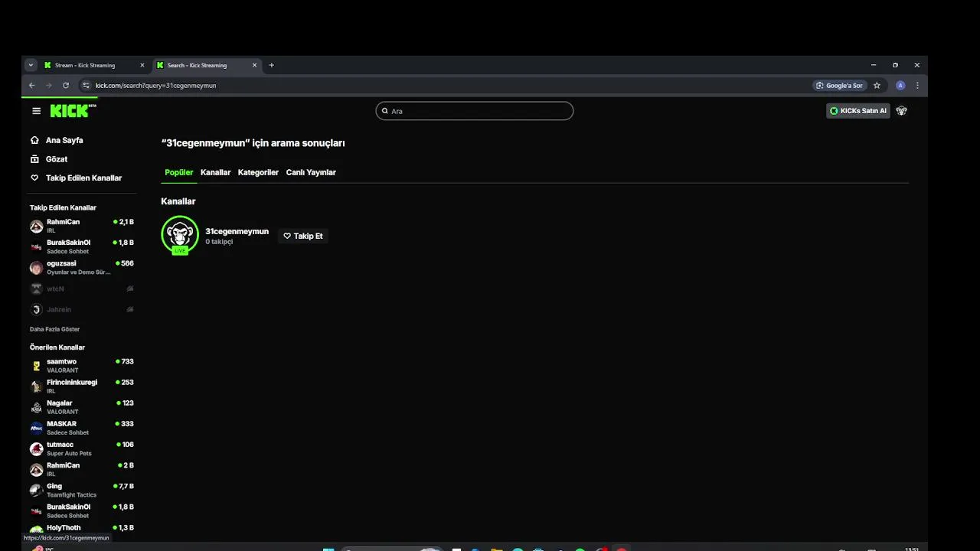Open the user profile avatar menu
The height and width of the screenshot is (551, 980).
pos(901,111)
